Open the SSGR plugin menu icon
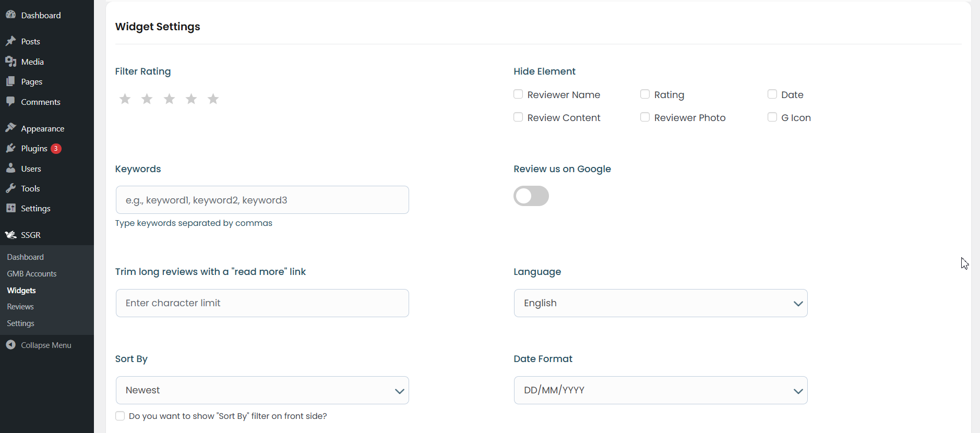The height and width of the screenshot is (433, 980). click(10, 235)
